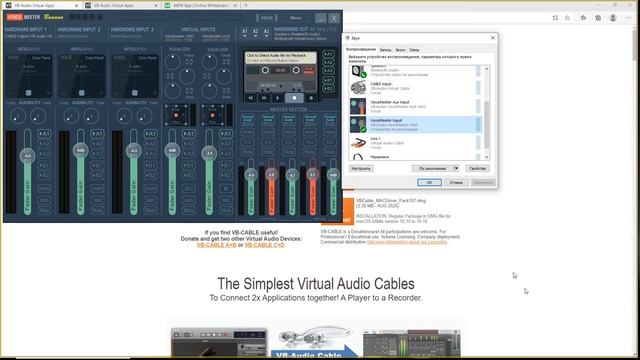The height and width of the screenshot is (360, 640).
Task: Click the cassette file-select label area
Action: pos(280,58)
